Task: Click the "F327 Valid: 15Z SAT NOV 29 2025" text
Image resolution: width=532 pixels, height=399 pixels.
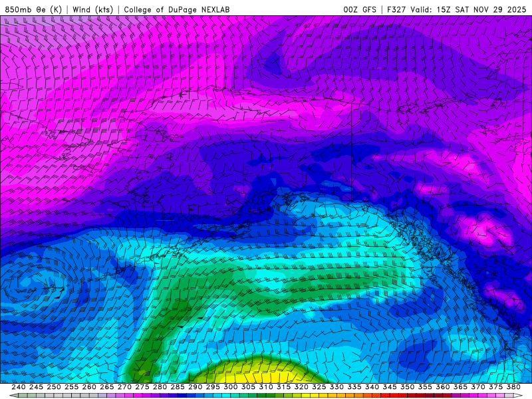Action: [457, 9]
